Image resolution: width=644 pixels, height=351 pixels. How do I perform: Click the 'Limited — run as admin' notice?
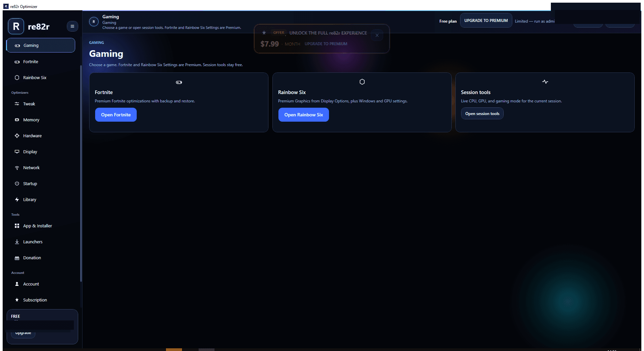point(535,21)
